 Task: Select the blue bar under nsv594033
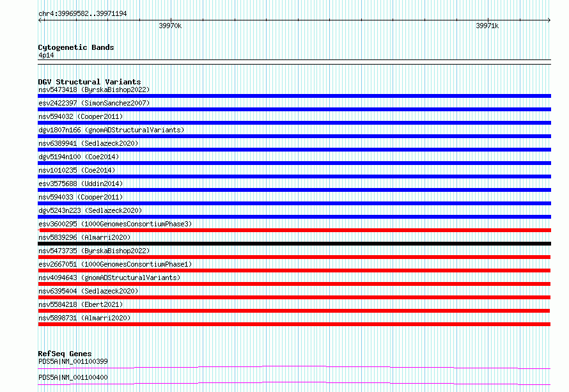click(x=294, y=203)
